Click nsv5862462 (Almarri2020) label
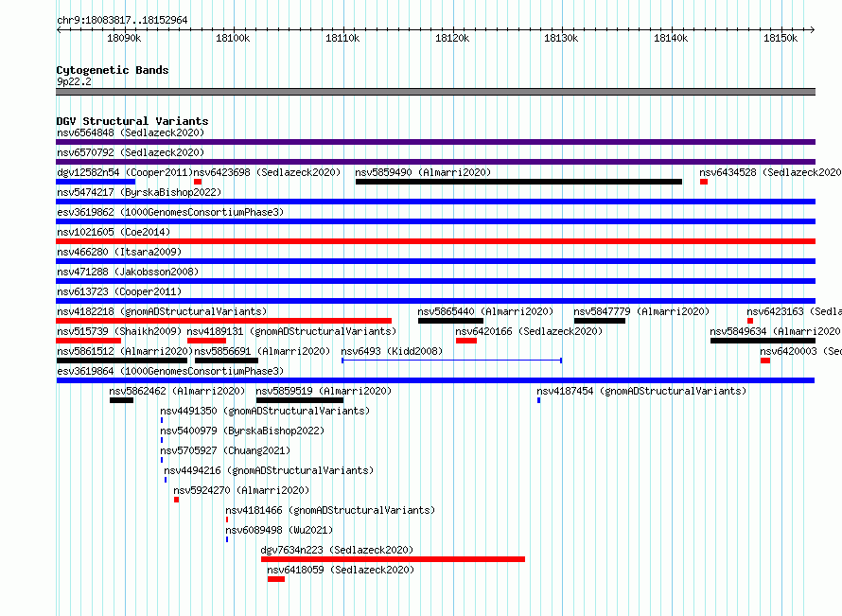This screenshot has width=842, height=616. point(177,391)
